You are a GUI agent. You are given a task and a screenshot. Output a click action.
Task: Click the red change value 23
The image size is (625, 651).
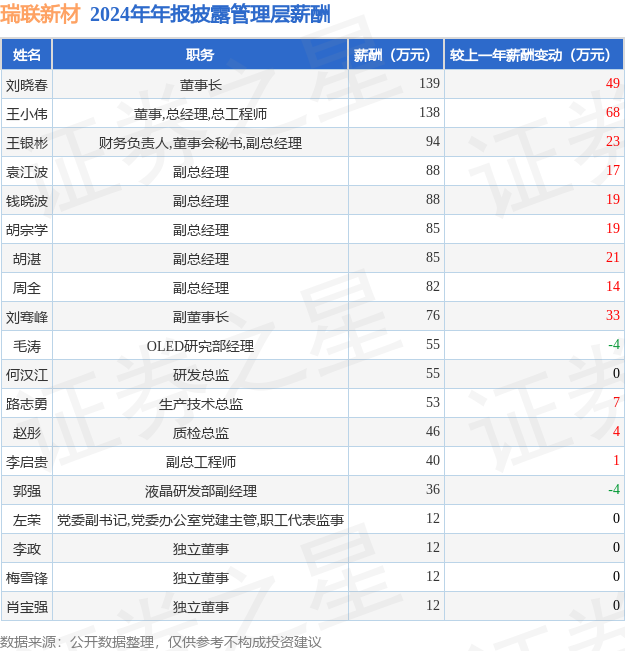pyautogui.click(x=613, y=141)
